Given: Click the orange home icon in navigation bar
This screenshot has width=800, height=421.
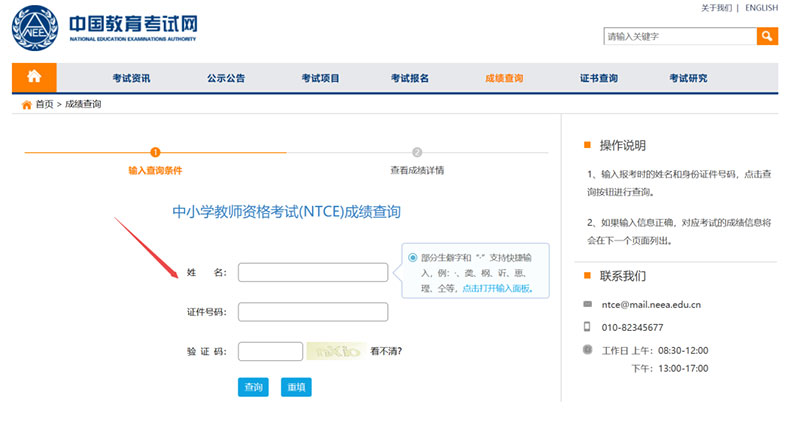Looking at the screenshot, I should pos(34,77).
